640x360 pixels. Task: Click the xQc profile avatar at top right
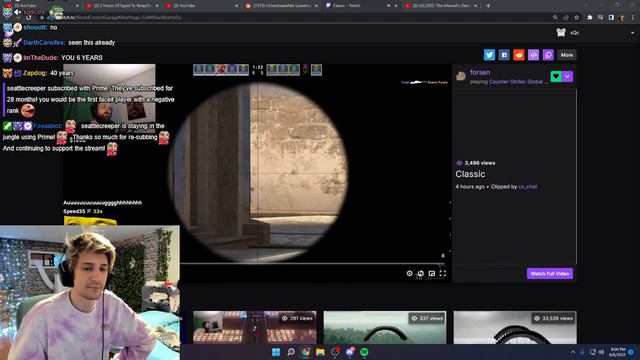[561, 33]
